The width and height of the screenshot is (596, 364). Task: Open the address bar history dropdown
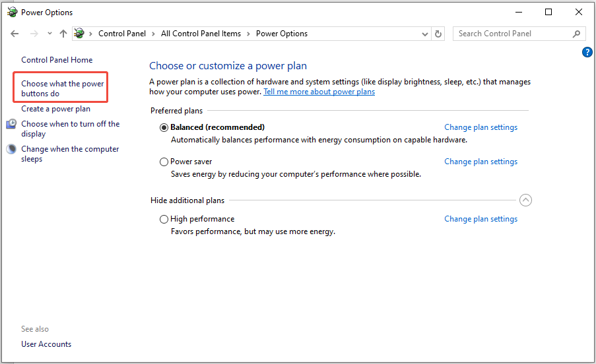[x=425, y=34]
